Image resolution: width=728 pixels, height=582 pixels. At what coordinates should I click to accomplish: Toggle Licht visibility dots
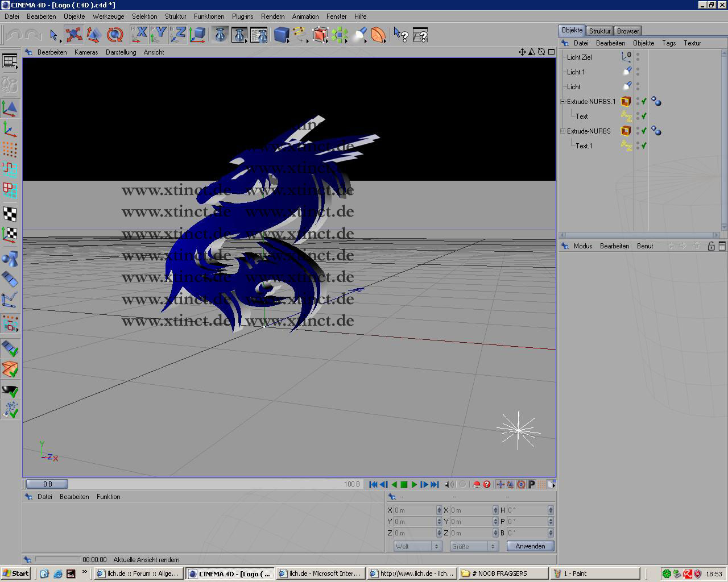(x=638, y=86)
